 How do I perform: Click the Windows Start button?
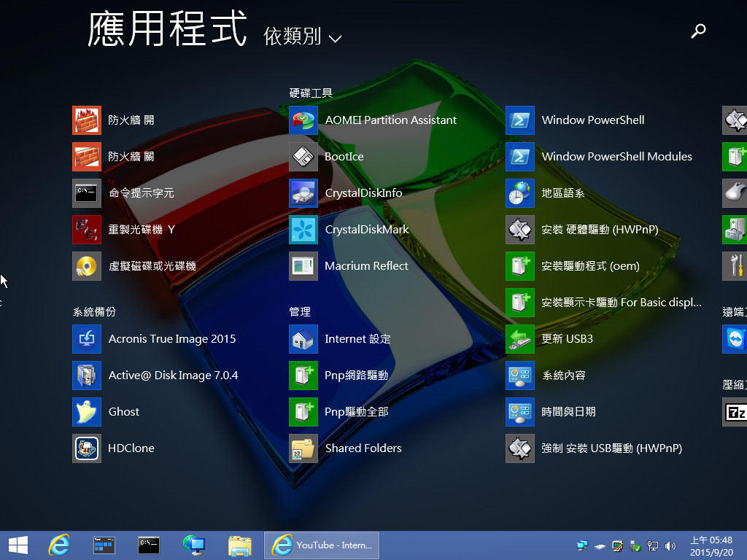pyautogui.click(x=18, y=545)
